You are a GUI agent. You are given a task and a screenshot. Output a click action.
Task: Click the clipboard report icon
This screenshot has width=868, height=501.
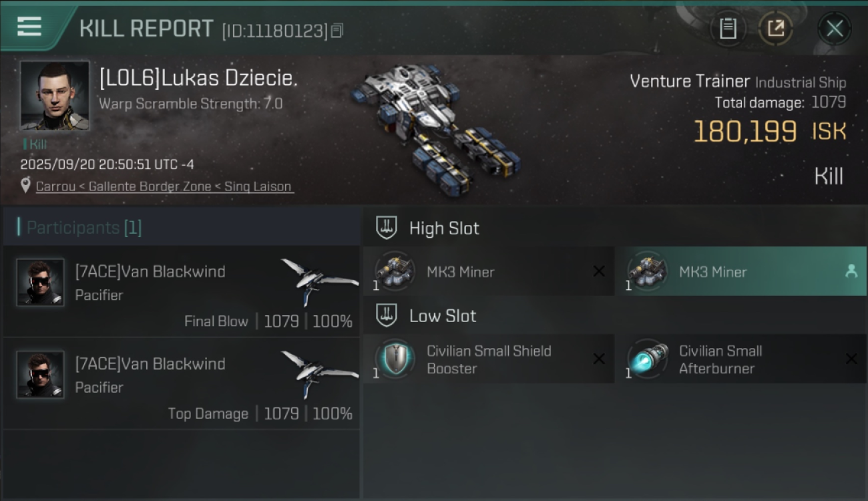pos(728,28)
